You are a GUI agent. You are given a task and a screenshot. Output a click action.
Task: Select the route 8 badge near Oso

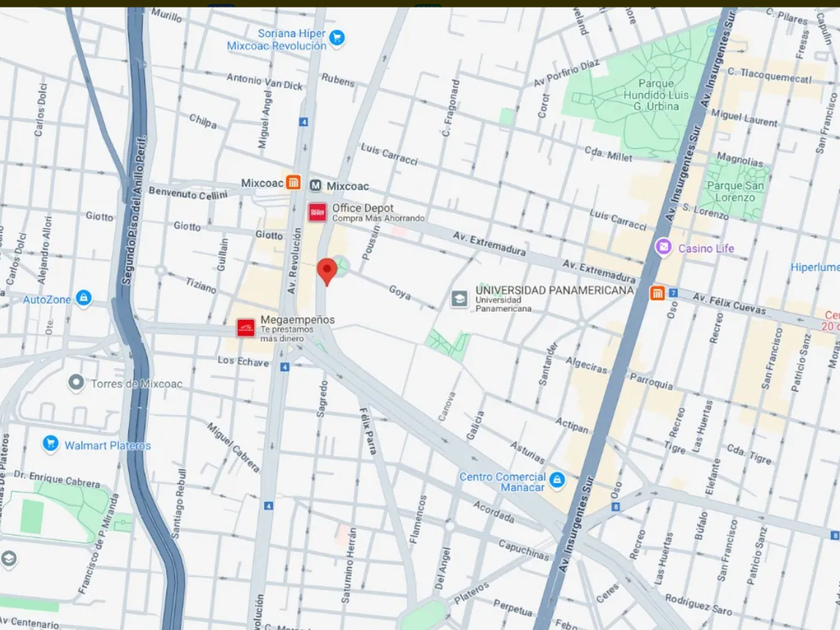click(616, 506)
